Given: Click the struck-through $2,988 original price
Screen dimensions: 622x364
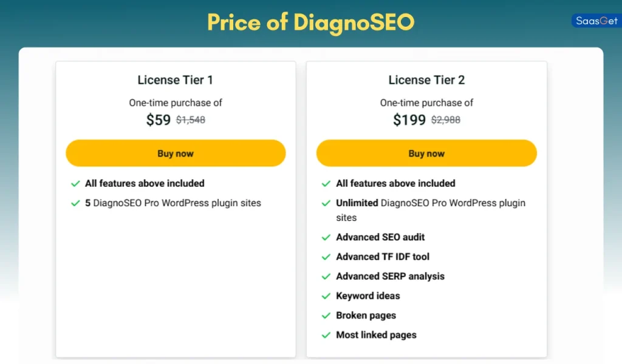Looking at the screenshot, I should [446, 120].
